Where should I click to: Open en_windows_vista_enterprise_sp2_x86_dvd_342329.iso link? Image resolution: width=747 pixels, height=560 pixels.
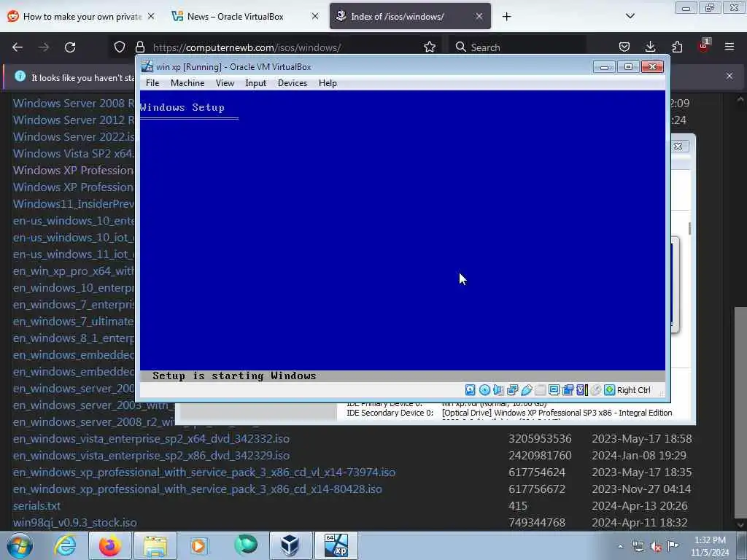(151, 455)
